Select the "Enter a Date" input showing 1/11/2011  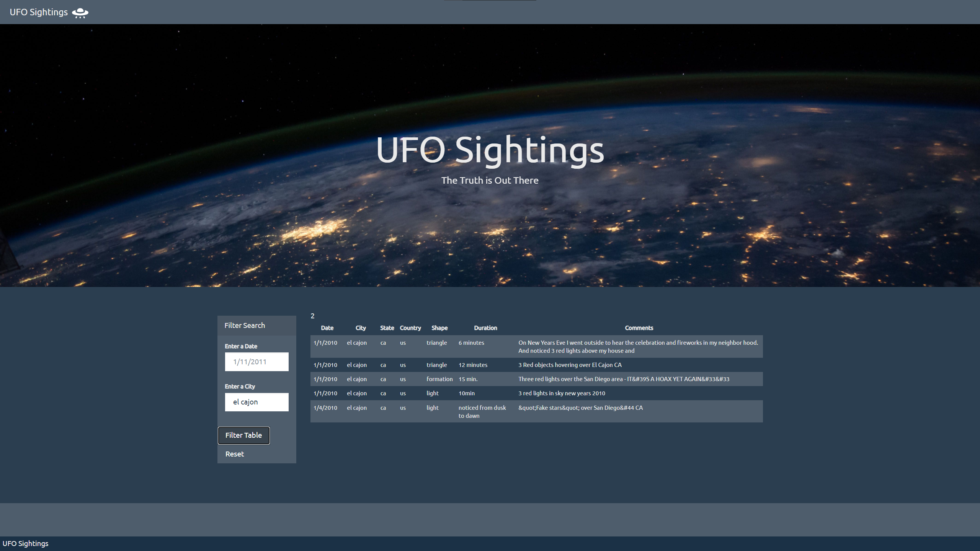pyautogui.click(x=256, y=362)
